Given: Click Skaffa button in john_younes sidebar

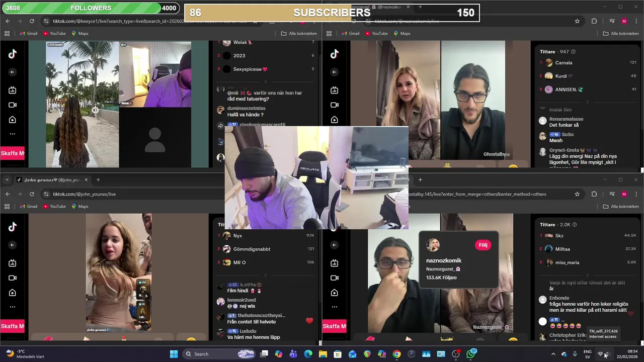Looking at the screenshot, I should click(x=12, y=326).
